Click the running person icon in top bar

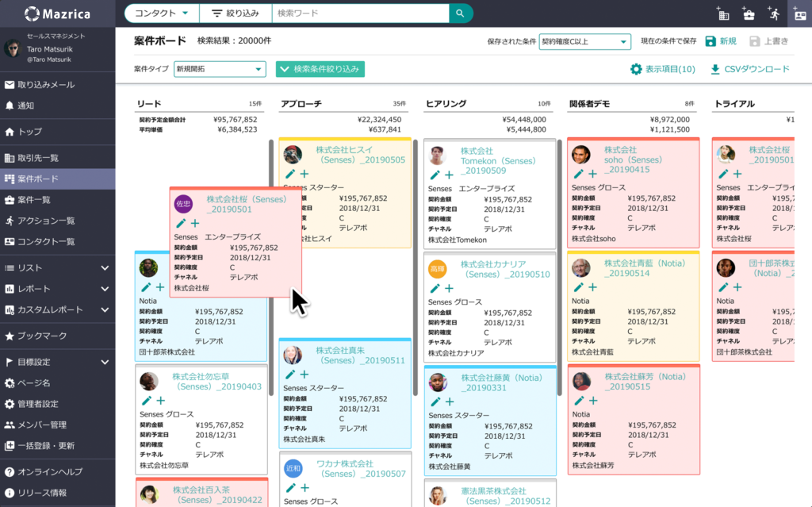(773, 13)
